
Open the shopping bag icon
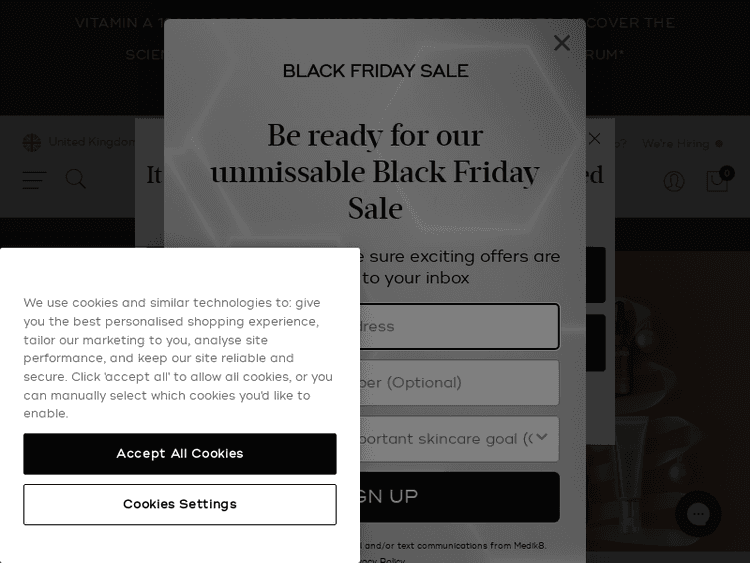click(x=717, y=181)
